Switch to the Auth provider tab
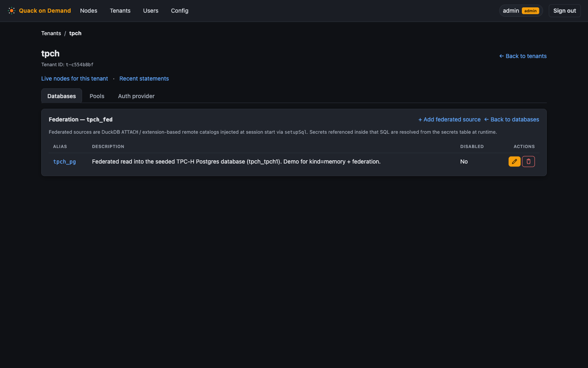The image size is (588, 368). tap(136, 96)
